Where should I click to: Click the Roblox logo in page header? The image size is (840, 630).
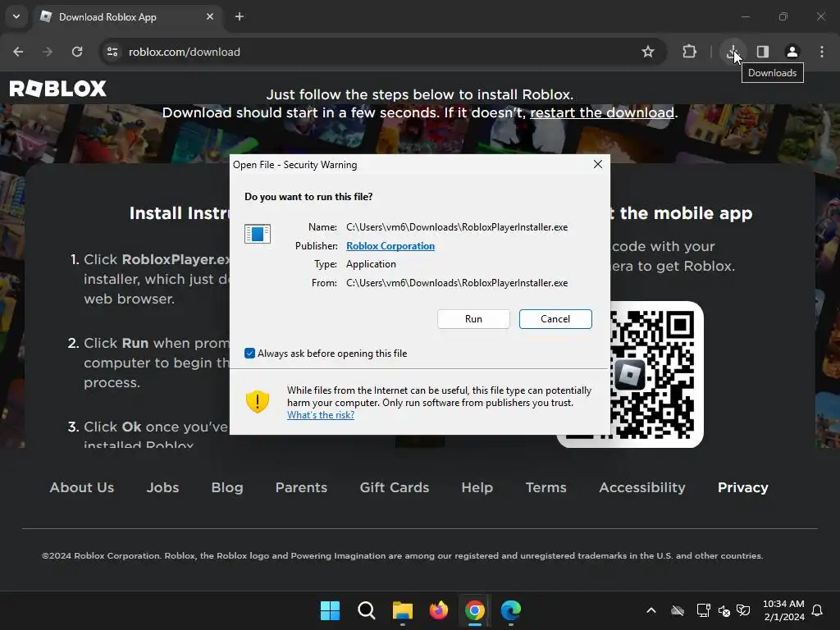pos(58,89)
